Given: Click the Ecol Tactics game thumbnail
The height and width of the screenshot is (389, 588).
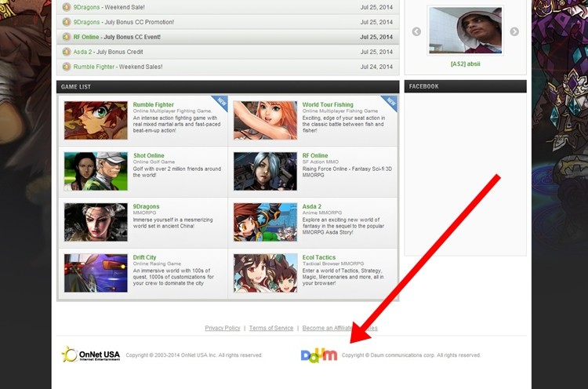Looking at the screenshot, I should (x=265, y=273).
